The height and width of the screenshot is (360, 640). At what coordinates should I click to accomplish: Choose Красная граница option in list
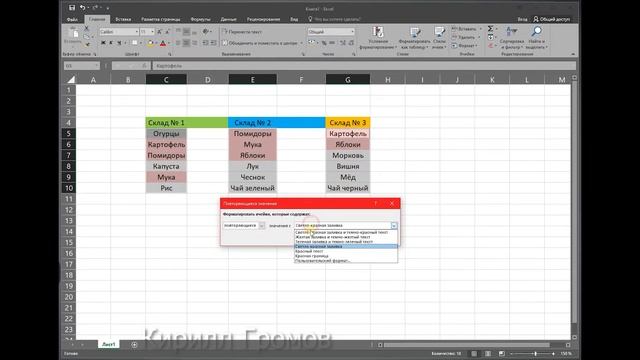click(346, 256)
